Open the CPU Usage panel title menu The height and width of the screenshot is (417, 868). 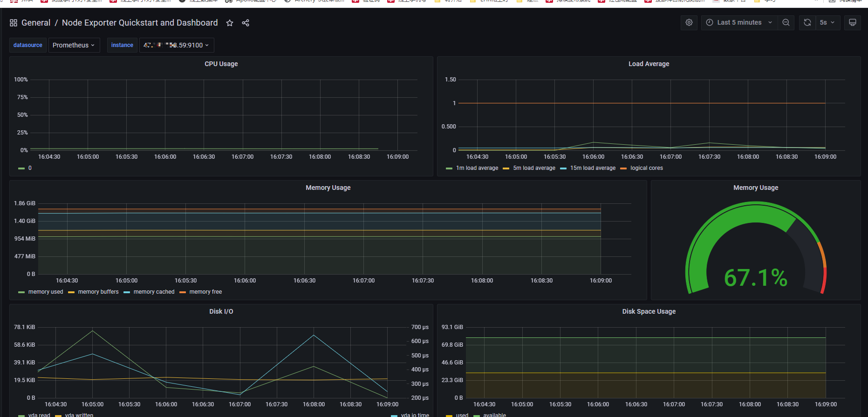point(221,64)
